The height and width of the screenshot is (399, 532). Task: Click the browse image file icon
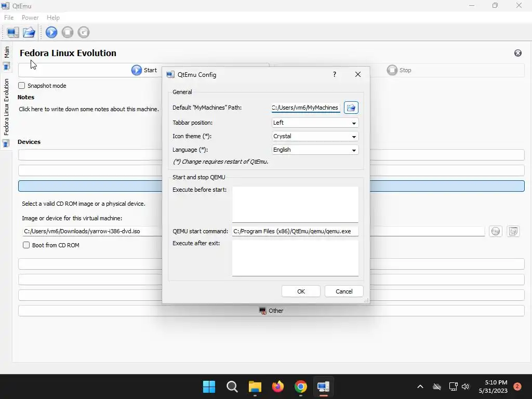pos(513,231)
